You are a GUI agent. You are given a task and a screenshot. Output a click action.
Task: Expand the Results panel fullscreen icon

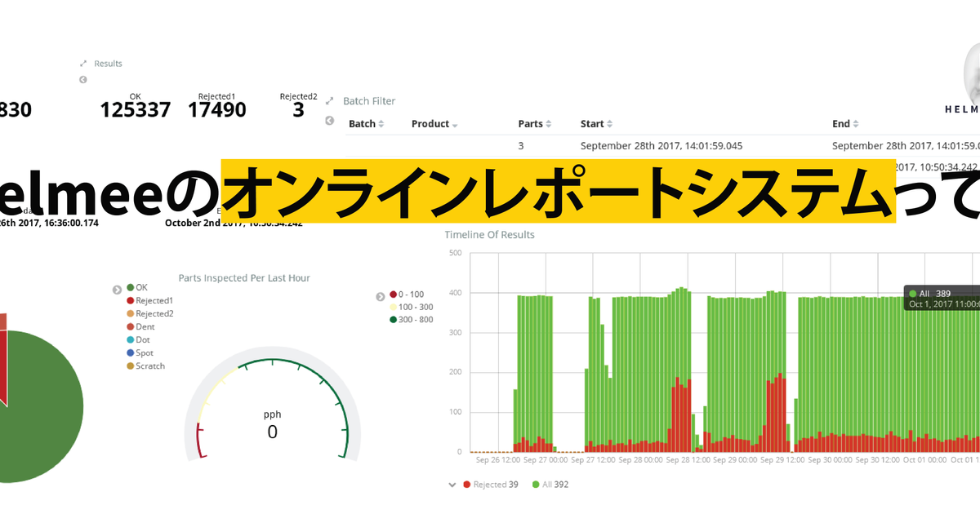pyautogui.click(x=83, y=64)
